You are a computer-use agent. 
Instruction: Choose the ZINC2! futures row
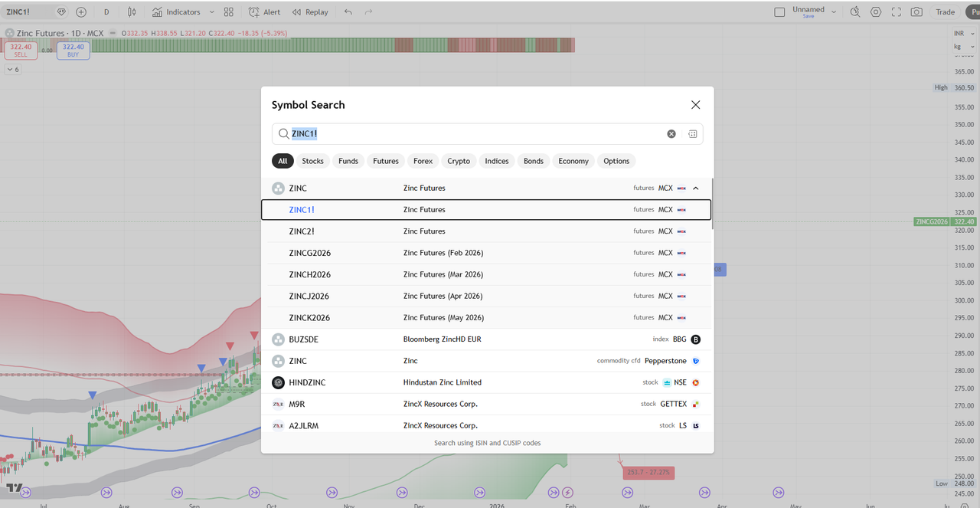click(x=486, y=231)
